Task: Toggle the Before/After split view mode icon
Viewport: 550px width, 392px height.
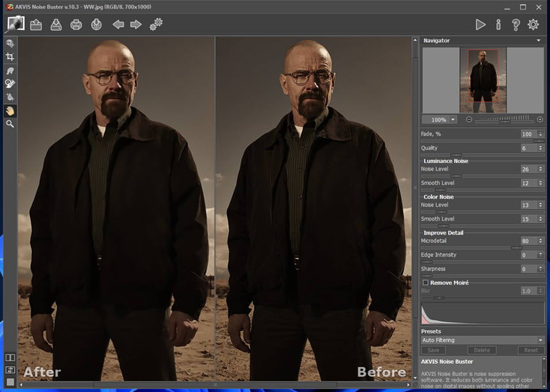Action: [10, 357]
